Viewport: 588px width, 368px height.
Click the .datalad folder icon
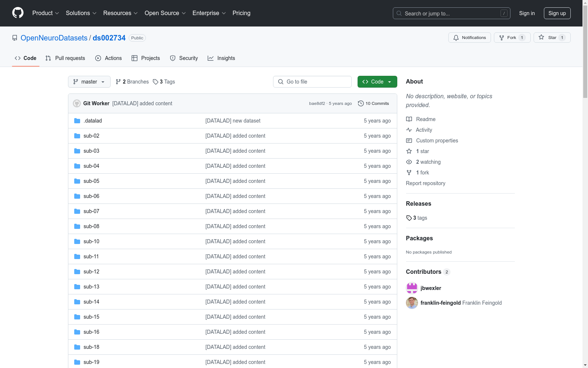pyautogui.click(x=77, y=121)
